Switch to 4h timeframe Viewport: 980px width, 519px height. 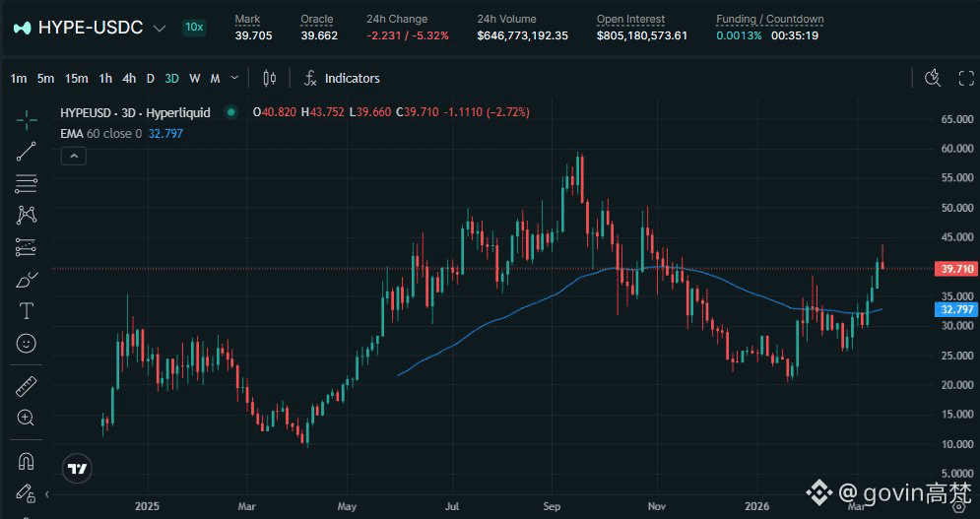click(129, 78)
